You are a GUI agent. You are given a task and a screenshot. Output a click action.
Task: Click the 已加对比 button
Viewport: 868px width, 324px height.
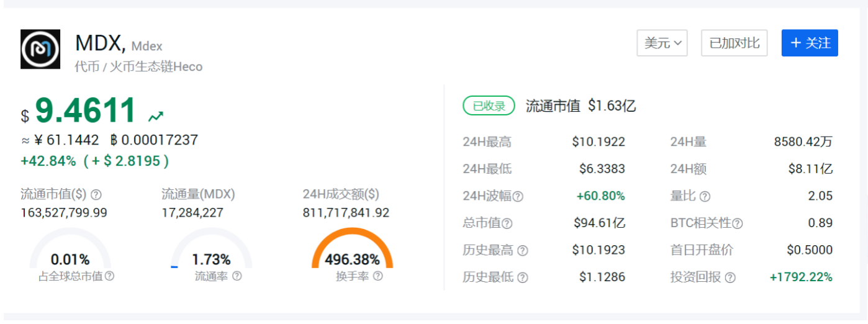coord(735,43)
